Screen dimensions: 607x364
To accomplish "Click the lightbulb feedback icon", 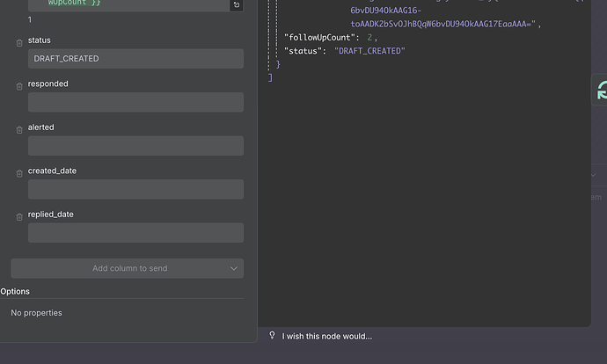I will [x=272, y=335].
